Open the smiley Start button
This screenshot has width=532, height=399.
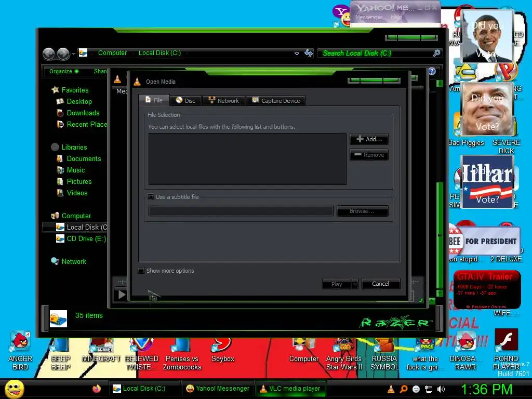point(14,389)
